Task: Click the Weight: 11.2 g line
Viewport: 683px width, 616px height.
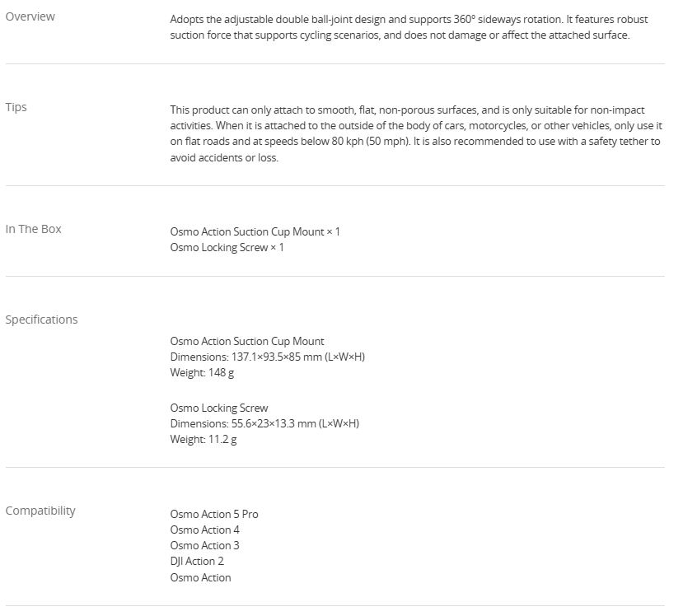Action: click(x=203, y=439)
